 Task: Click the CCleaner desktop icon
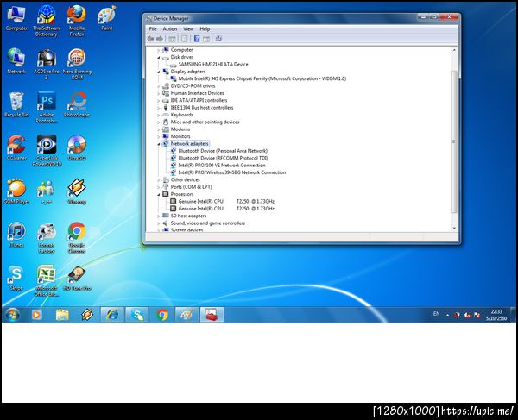pos(16,148)
